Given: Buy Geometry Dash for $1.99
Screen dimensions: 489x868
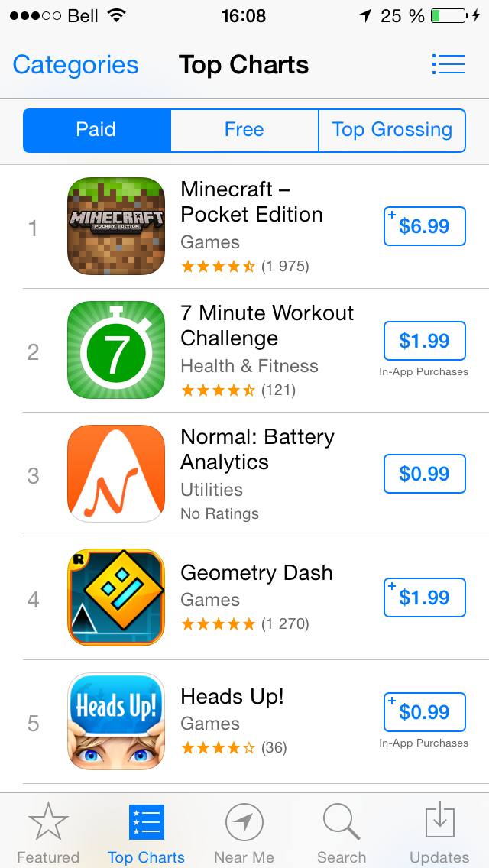Looking at the screenshot, I should pyautogui.click(x=424, y=598).
